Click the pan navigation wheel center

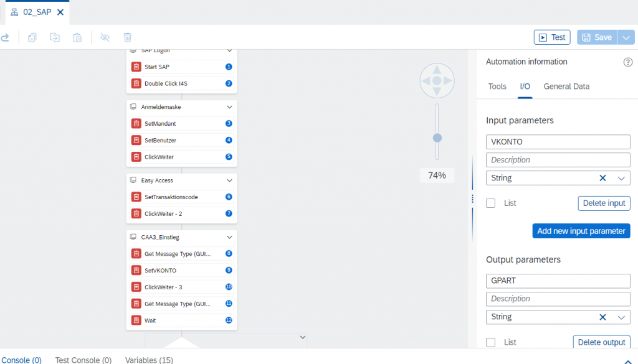(437, 80)
